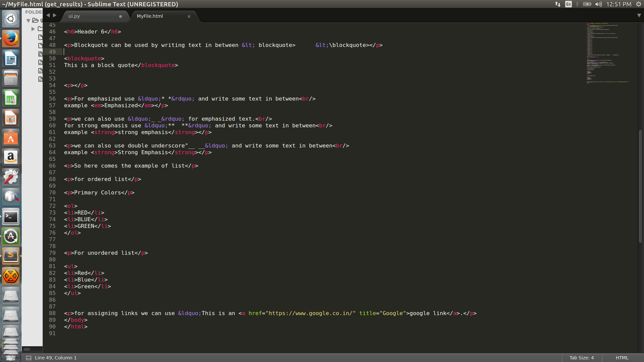
Task: Click the sidebar horizontal scrollbar
Action: [27, 349]
